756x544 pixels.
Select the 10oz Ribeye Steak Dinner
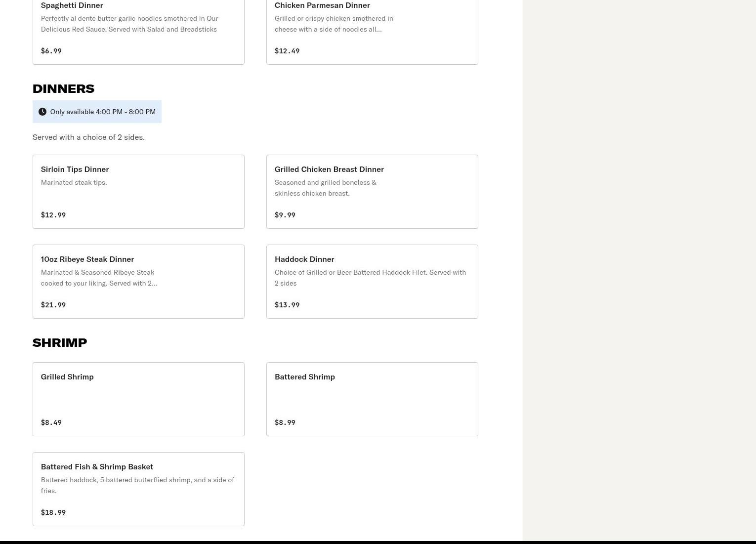point(138,282)
